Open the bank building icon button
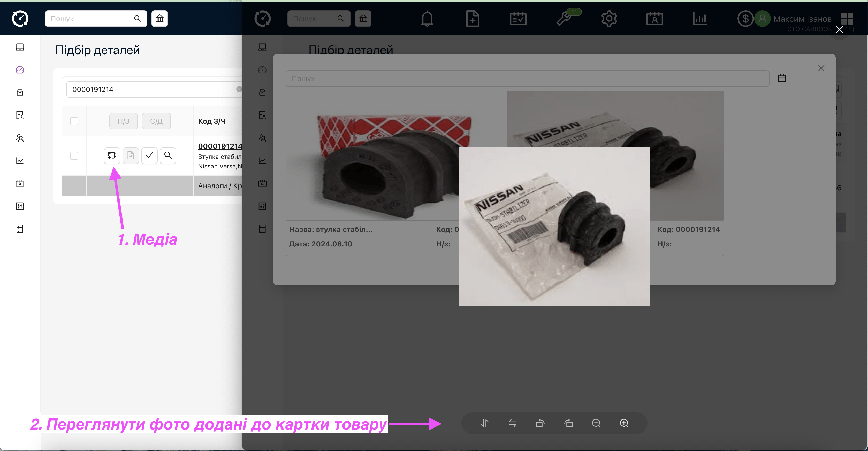Screen dimensions: 868x451 point(160,19)
